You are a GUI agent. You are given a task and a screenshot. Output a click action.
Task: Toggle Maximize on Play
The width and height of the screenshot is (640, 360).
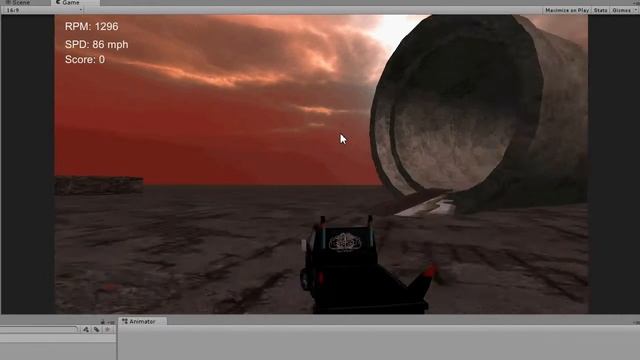point(567,10)
